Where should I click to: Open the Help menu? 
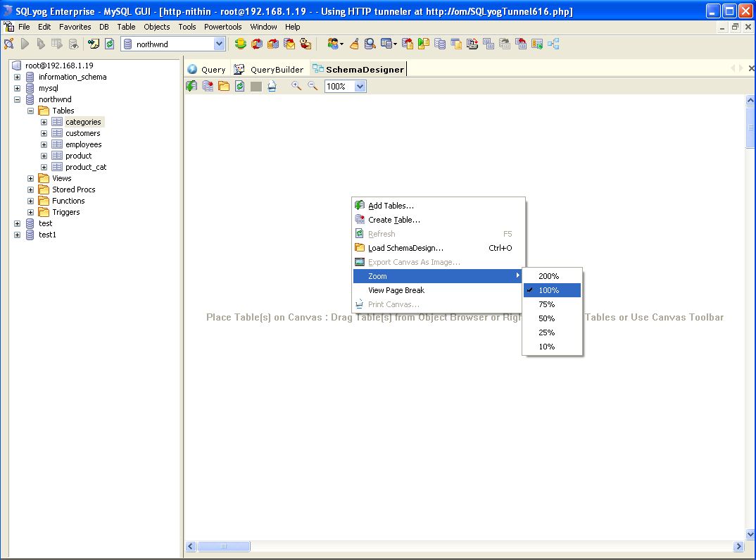(292, 27)
